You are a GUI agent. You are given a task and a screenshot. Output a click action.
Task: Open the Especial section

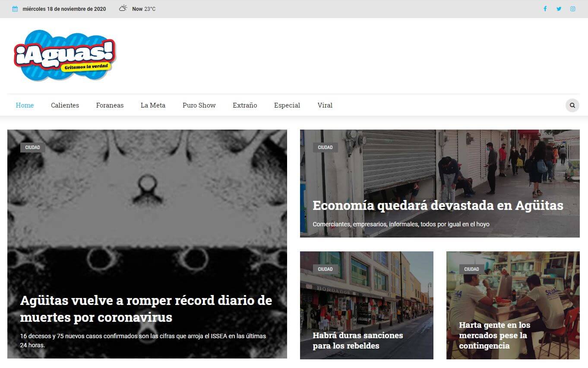[x=287, y=105]
